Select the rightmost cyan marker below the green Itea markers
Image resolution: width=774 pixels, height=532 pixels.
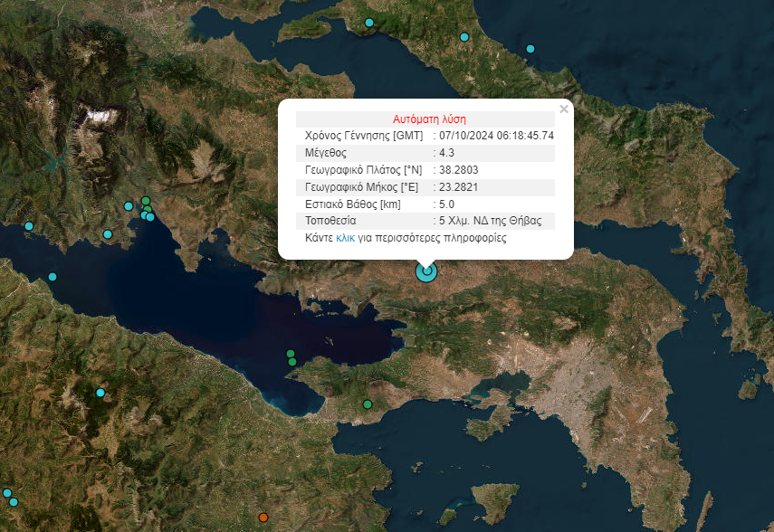coord(150,217)
